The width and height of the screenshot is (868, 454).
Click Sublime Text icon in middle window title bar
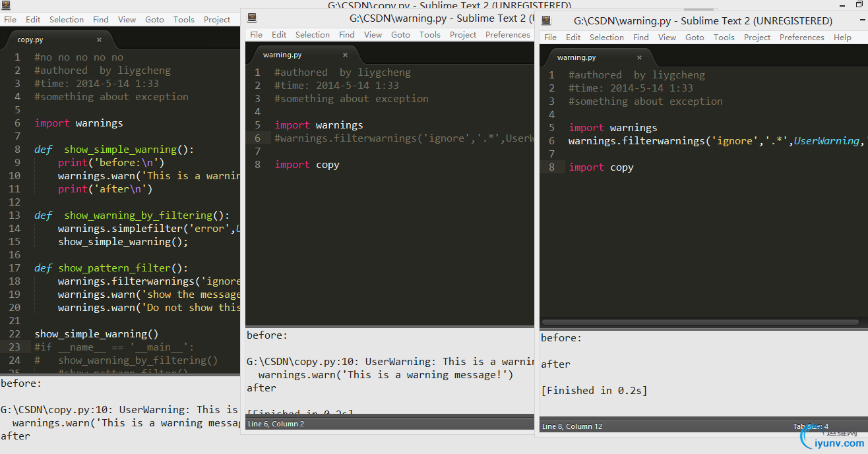(x=251, y=18)
